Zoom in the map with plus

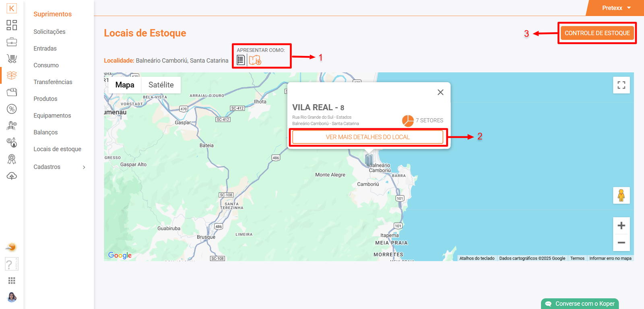(x=621, y=226)
